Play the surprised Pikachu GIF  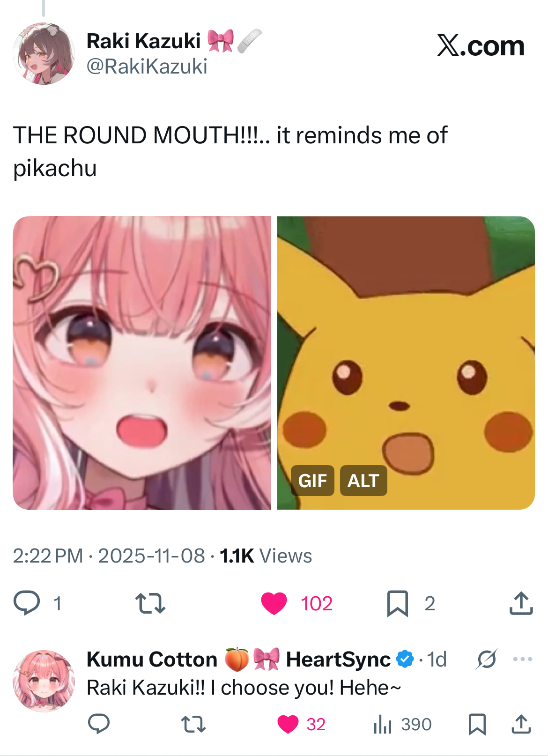406,363
